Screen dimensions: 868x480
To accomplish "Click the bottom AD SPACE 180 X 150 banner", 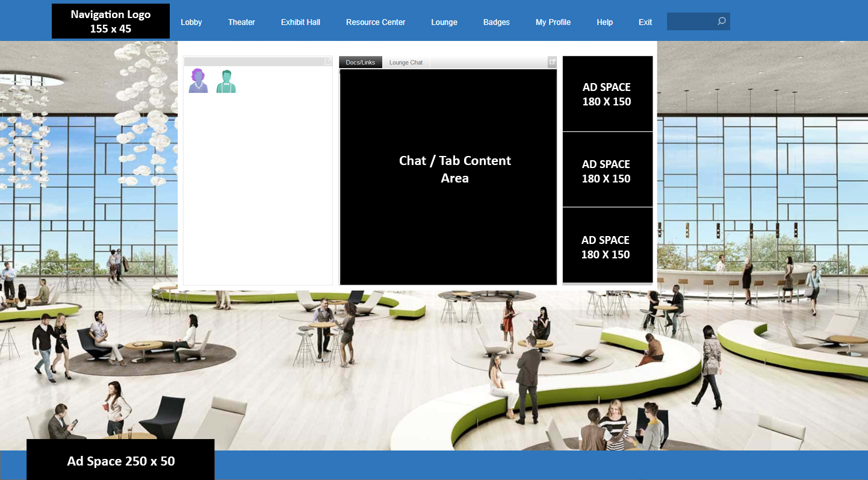I will [x=607, y=245].
